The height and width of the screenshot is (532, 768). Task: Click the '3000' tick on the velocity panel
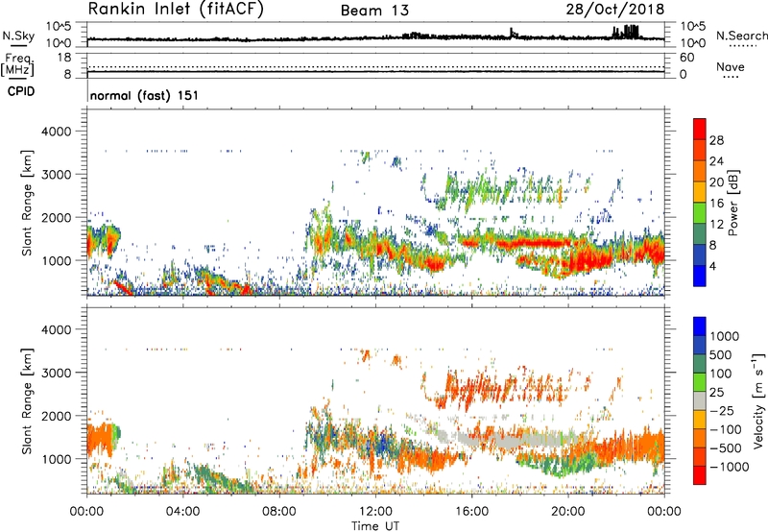(x=57, y=373)
